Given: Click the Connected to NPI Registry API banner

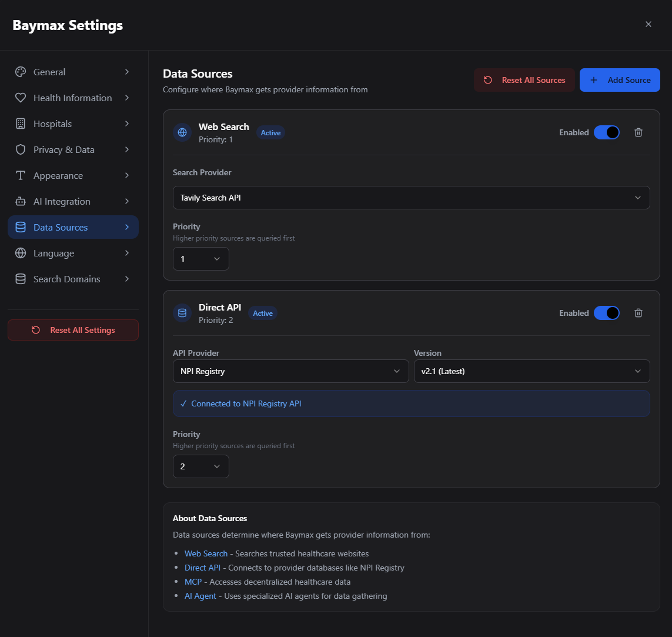Looking at the screenshot, I should (412, 403).
